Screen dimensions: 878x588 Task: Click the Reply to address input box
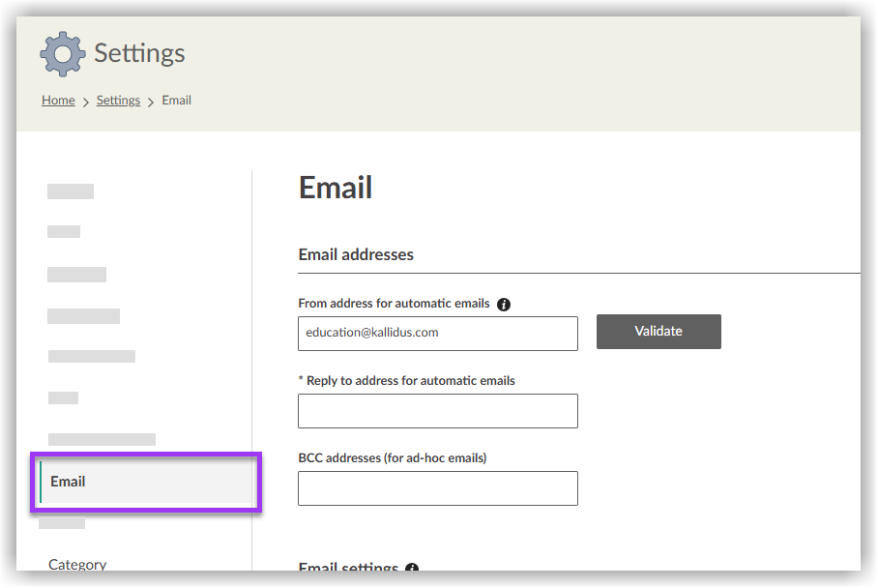(437, 411)
